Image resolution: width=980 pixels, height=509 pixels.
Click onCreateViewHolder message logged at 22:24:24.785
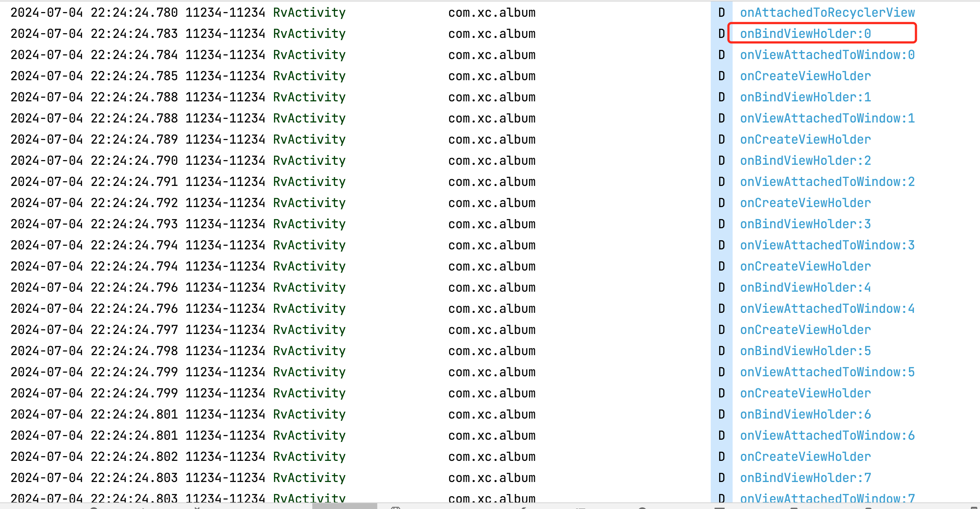(x=805, y=76)
